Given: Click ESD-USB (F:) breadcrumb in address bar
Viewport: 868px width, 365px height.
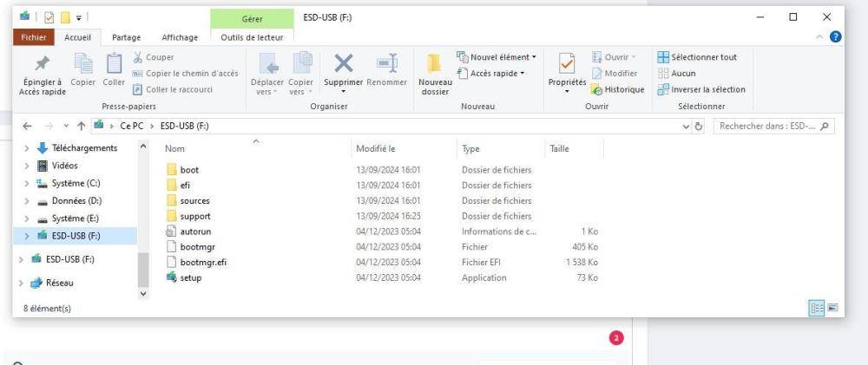Looking at the screenshot, I should coord(184,126).
